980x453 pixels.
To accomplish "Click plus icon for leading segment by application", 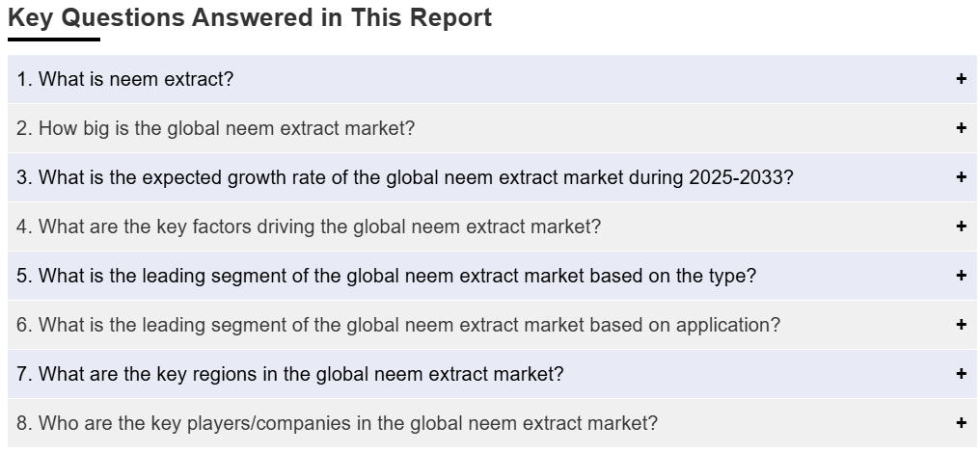I will tap(961, 324).
